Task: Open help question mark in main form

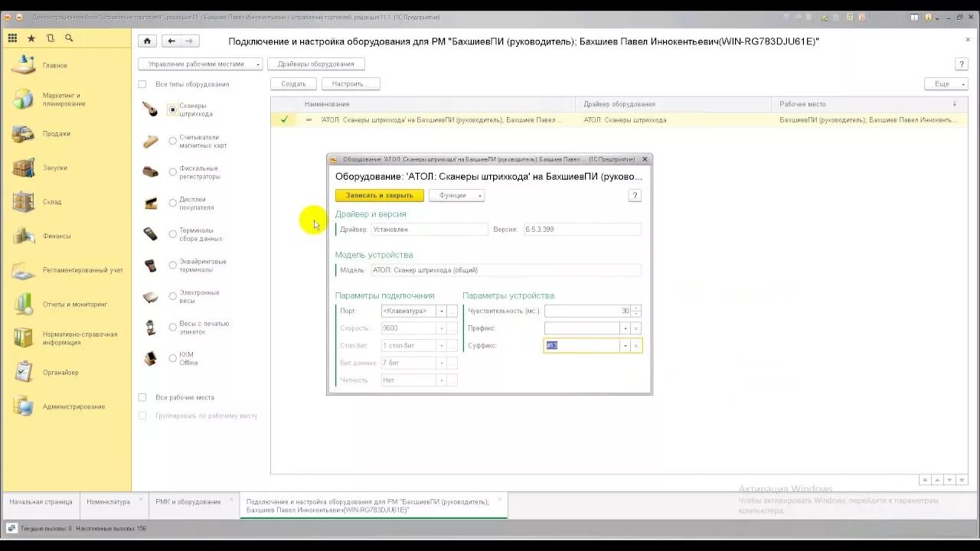Action: [962, 64]
